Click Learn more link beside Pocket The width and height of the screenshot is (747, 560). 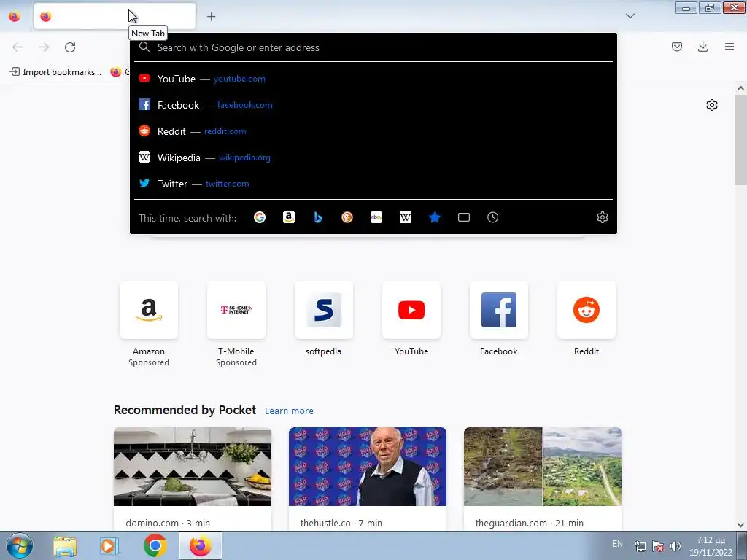coord(289,411)
